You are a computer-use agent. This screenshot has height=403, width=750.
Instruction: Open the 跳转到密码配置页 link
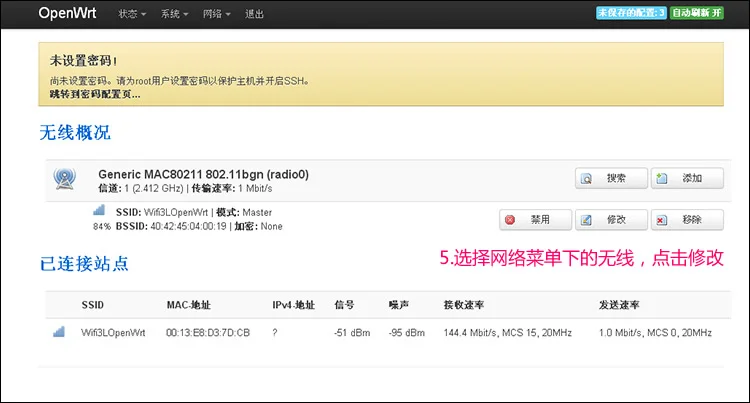click(95, 95)
